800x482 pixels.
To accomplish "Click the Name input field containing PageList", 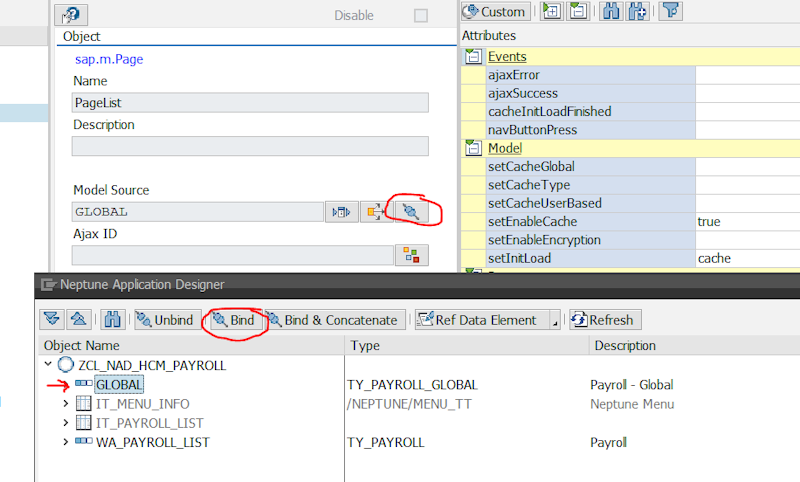I will coord(250,102).
